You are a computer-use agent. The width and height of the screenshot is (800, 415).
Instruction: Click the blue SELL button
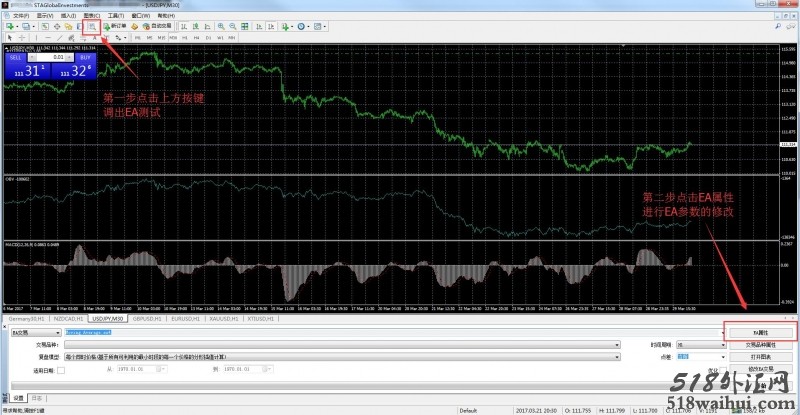pos(15,58)
